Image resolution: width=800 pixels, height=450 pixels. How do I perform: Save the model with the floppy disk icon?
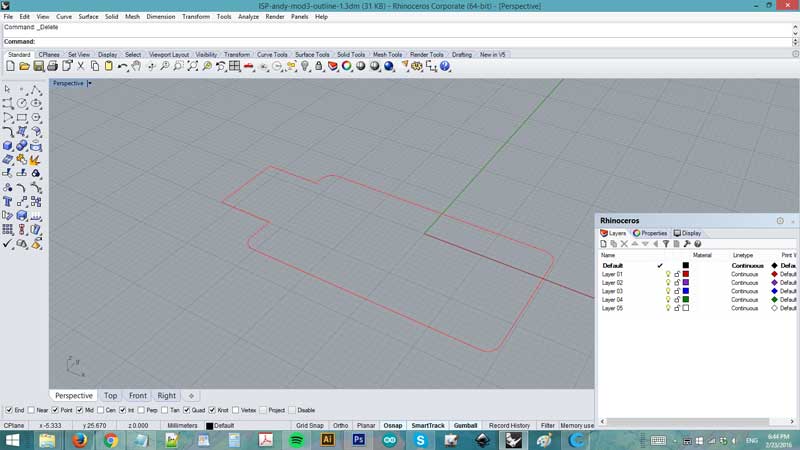pos(38,66)
